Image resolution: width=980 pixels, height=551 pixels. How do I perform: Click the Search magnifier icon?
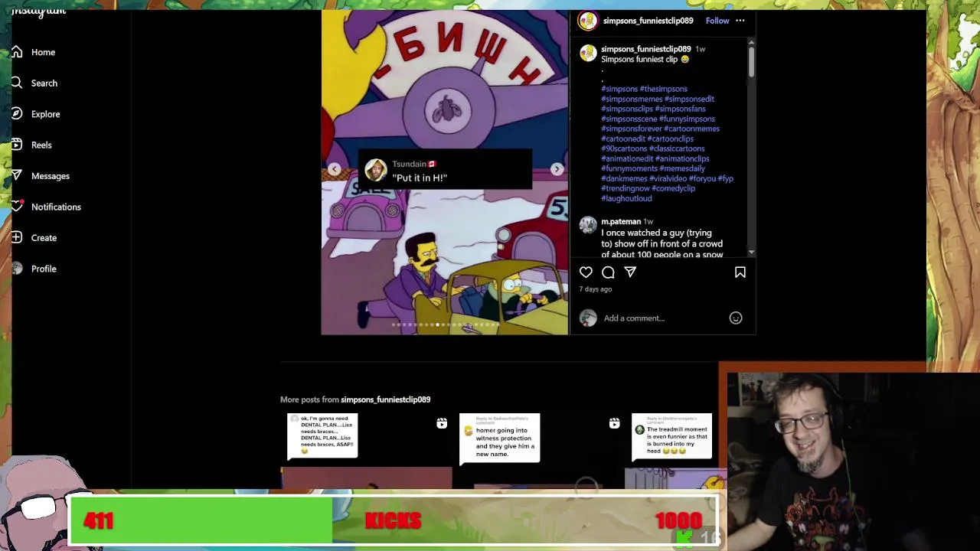tap(16, 83)
